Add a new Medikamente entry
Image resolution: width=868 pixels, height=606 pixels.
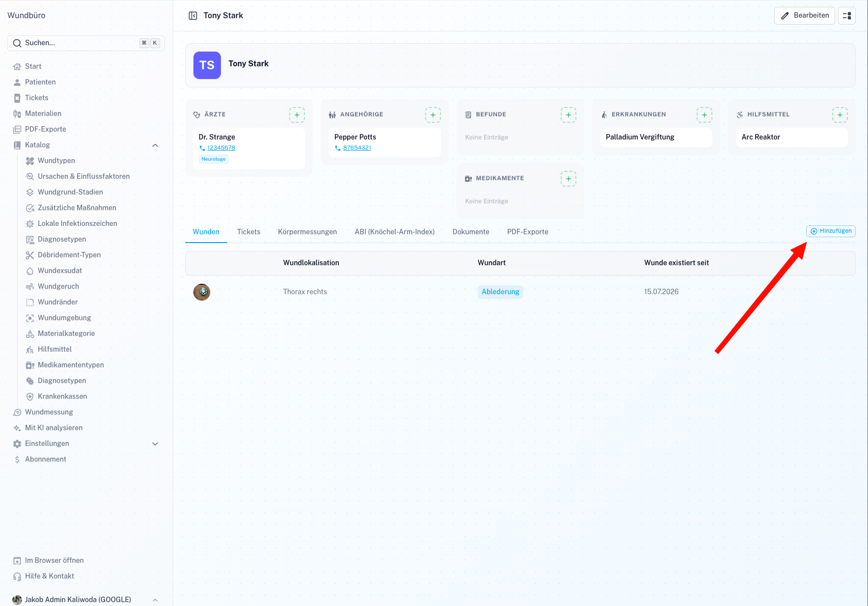click(569, 179)
